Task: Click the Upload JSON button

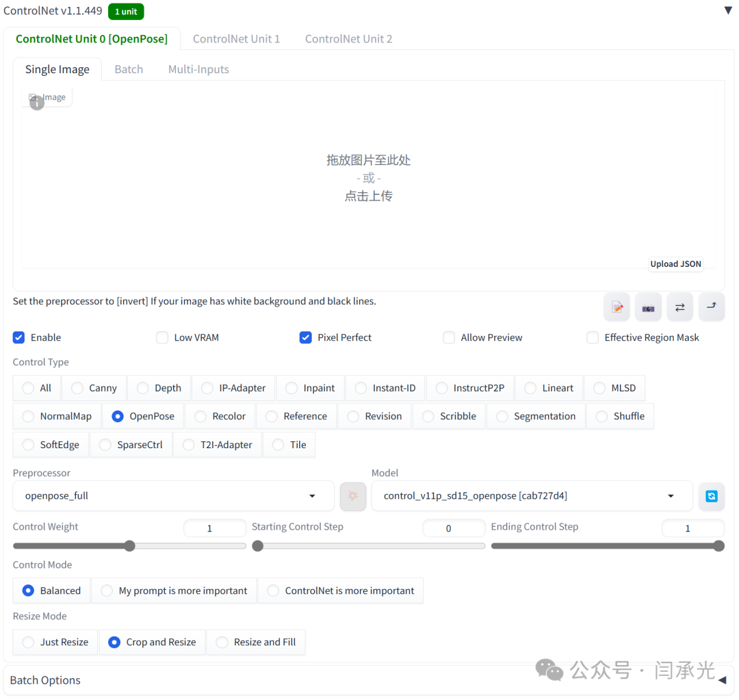Action: coord(675,264)
